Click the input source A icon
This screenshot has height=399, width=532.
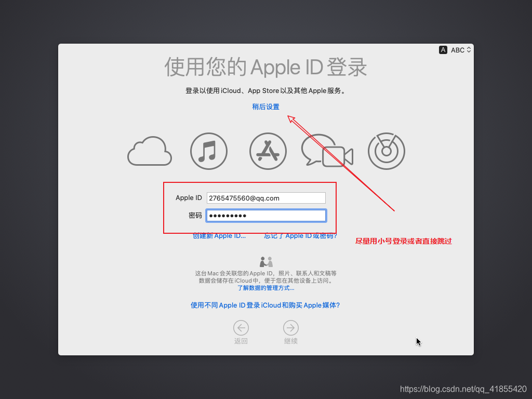[x=443, y=50]
